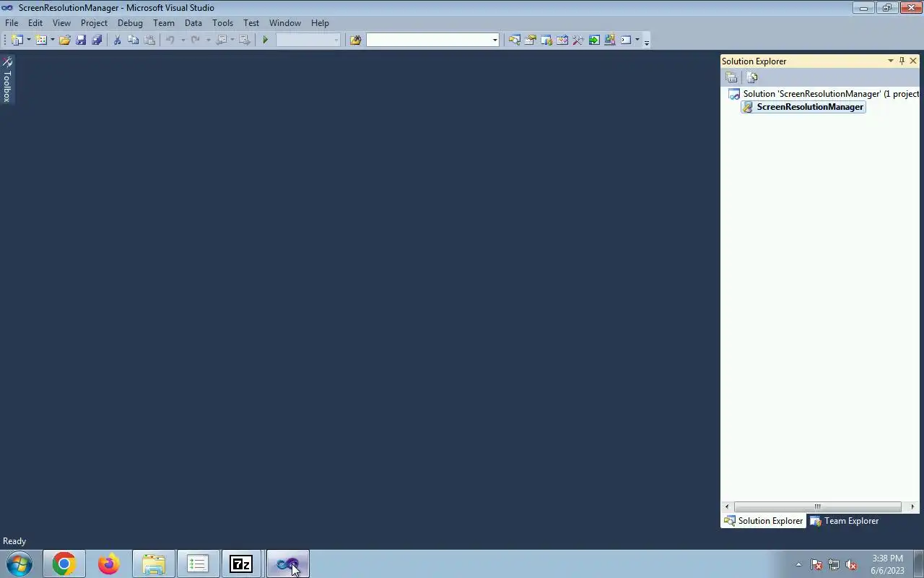
Task: Click the Find in Files icon
Action: point(355,40)
